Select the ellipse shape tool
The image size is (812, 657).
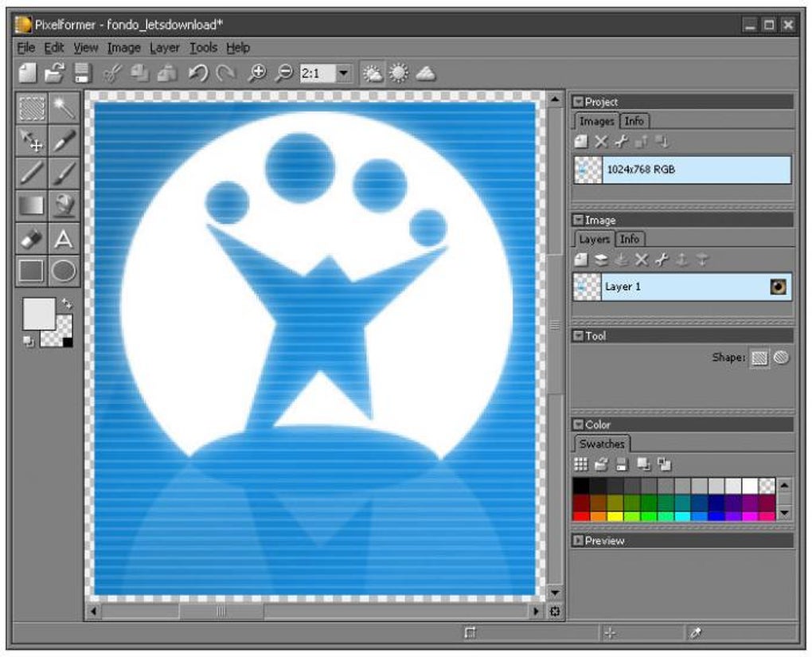(x=64, y=271)
